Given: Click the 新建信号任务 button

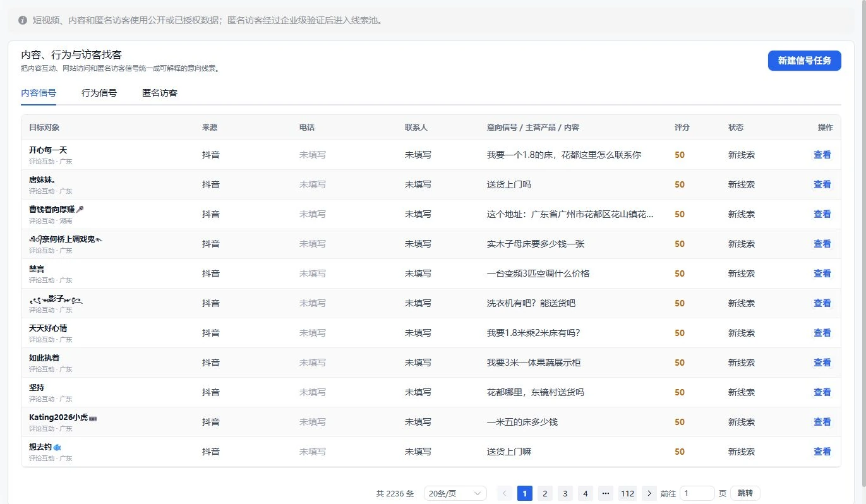Looking at the screenshot, I should pos(804,61).
